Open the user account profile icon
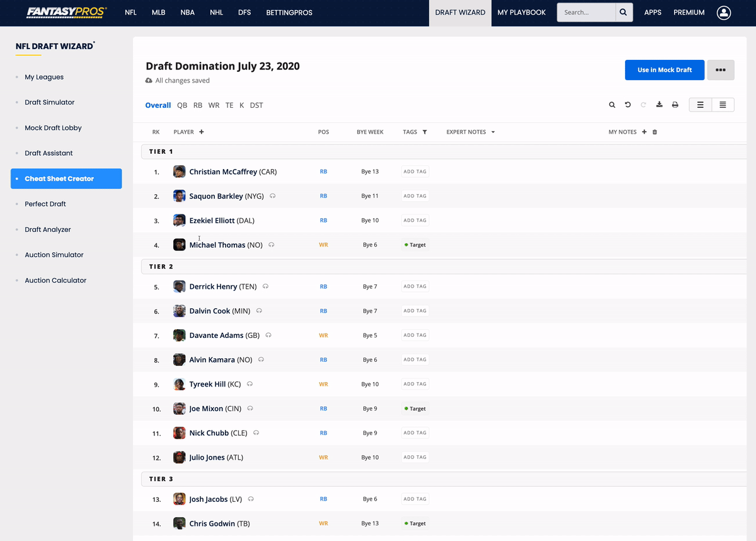 [x=724, y=13]
